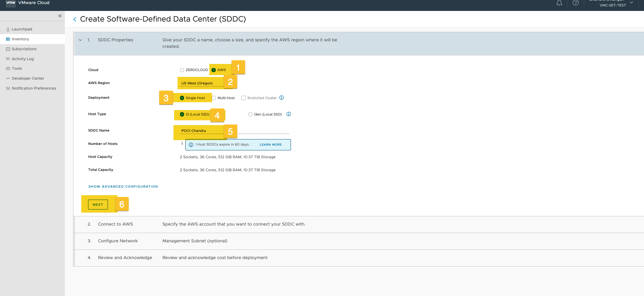Click the Total Capacity value text
Viewport: 644px width, 296px height.
click(228, 170)
